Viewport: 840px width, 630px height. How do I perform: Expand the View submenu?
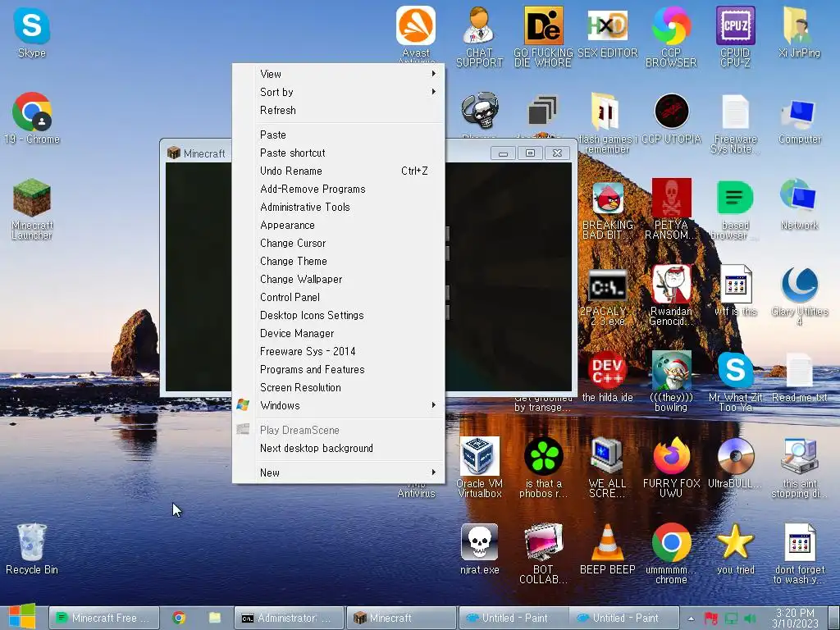coord(339,74)
